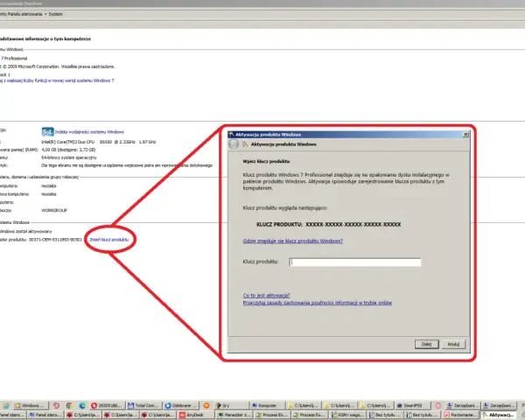525x420 pixels.
Task: Click '64-bitowy system operacyjny' text
Action: [x=69, y=157]
